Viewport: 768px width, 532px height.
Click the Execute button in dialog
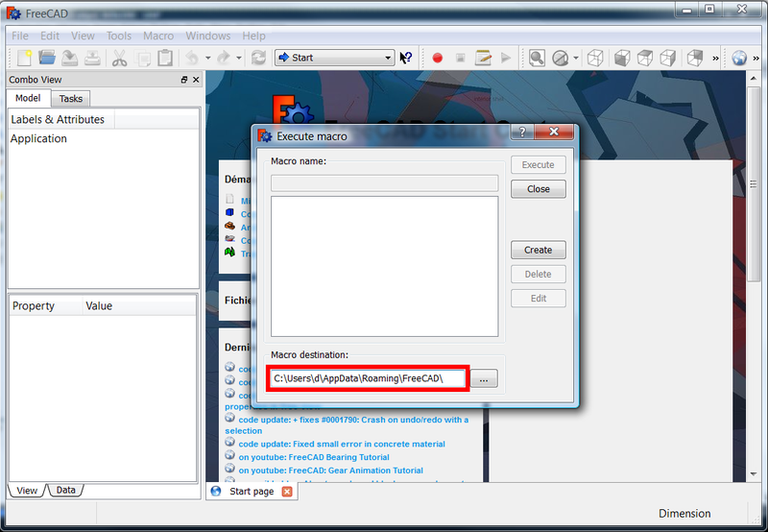pyautogui.click(x=539, y=164)
